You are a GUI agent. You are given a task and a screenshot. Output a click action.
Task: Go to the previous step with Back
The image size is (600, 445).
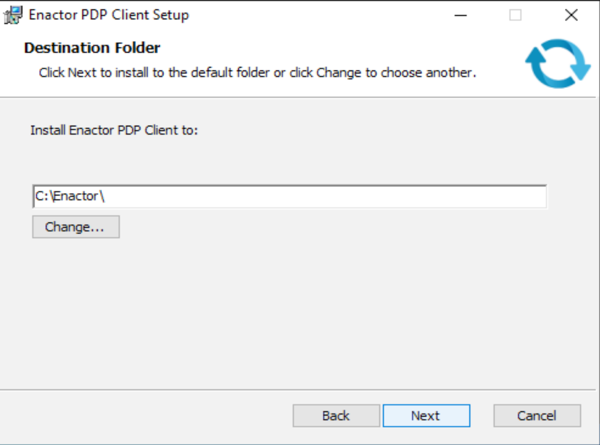pyautogui.click(x=336, y=415)
